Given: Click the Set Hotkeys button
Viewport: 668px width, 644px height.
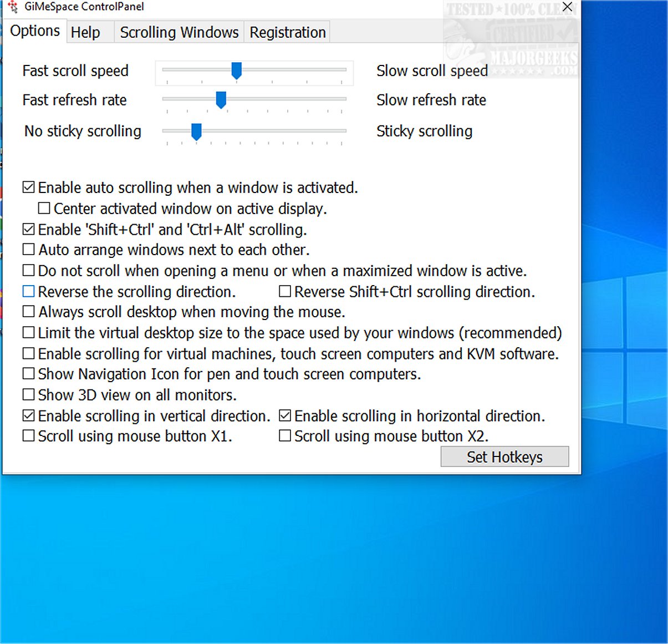Looking at the screenshot, I should coord(504,457).
